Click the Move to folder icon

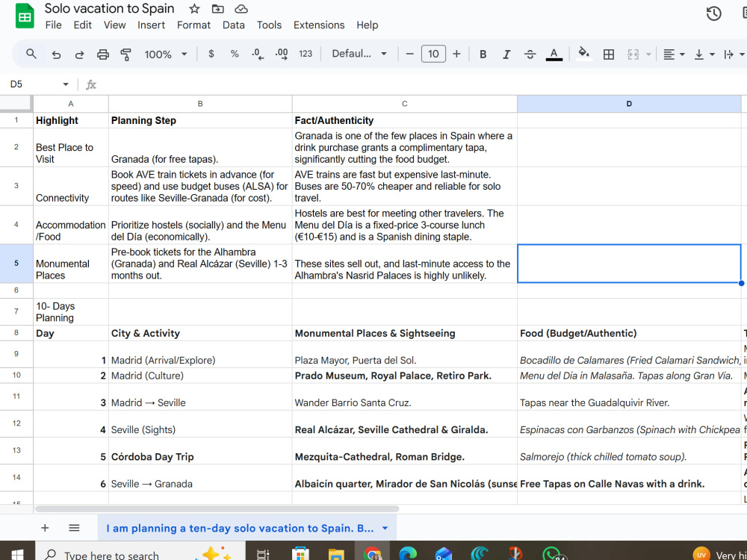coord(217,8)
